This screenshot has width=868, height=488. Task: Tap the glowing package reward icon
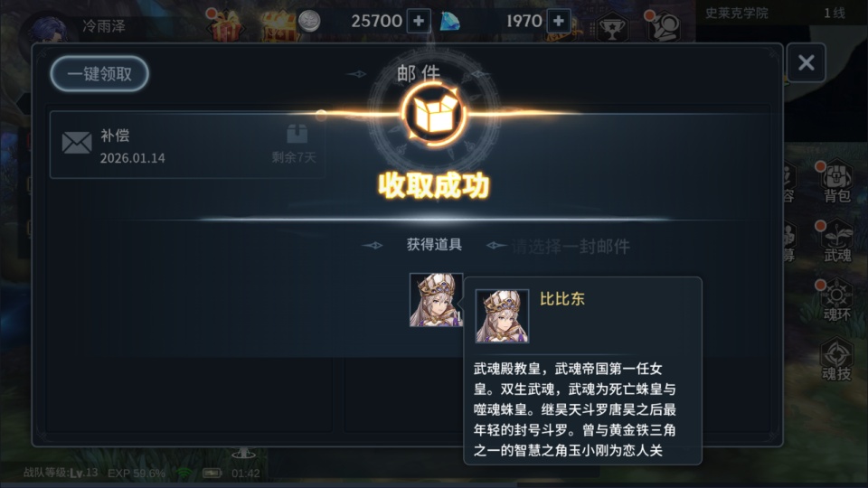click(434, 115)
